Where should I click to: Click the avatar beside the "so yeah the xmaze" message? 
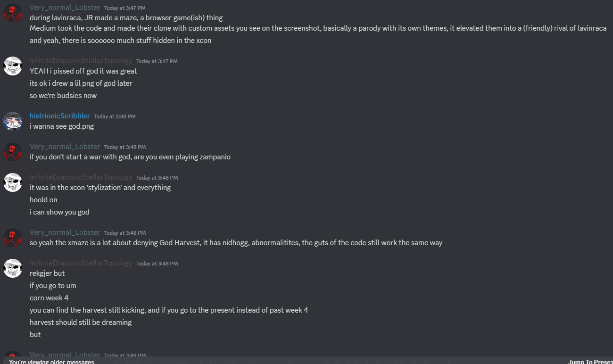click(13, 238)
